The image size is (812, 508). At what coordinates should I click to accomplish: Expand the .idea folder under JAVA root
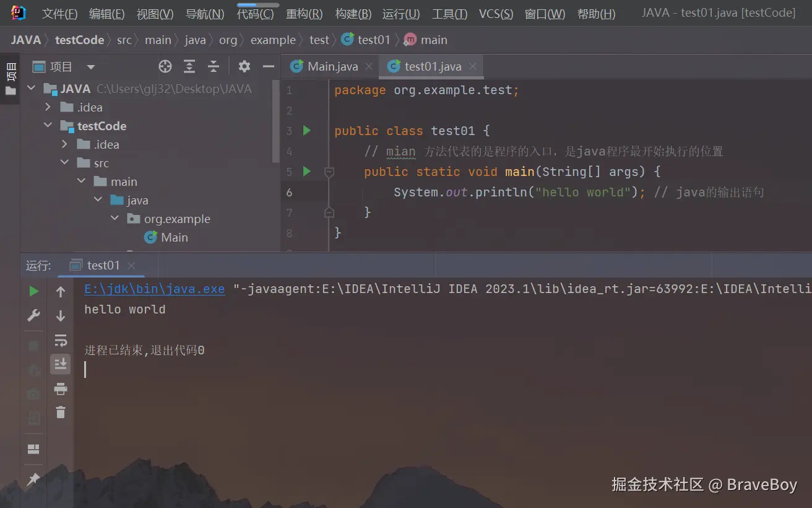(48, 107)
